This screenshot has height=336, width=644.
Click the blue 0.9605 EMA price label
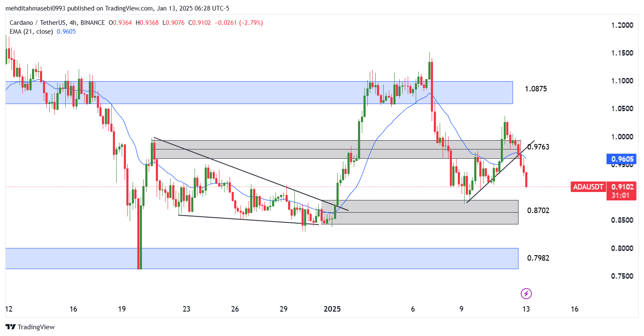point(621,159)
